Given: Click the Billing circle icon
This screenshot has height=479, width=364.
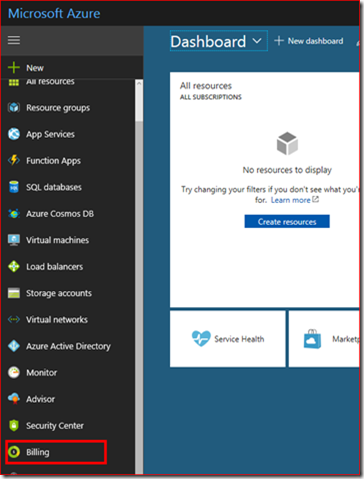Looking at the screenshot, I should [x=14, y=452].
